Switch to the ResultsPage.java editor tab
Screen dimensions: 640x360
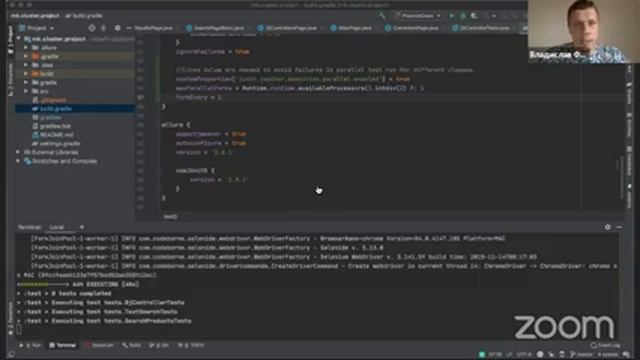click(x=153, y=28)
